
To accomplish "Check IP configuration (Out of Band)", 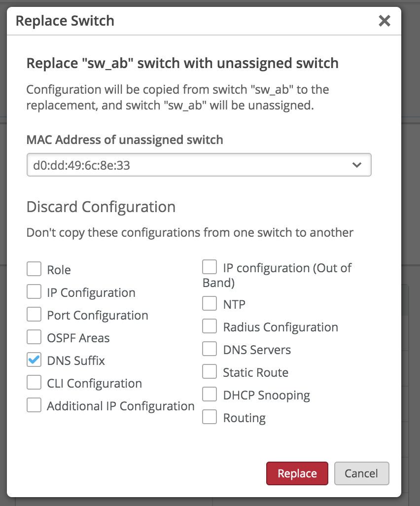I will click(210, 267).
